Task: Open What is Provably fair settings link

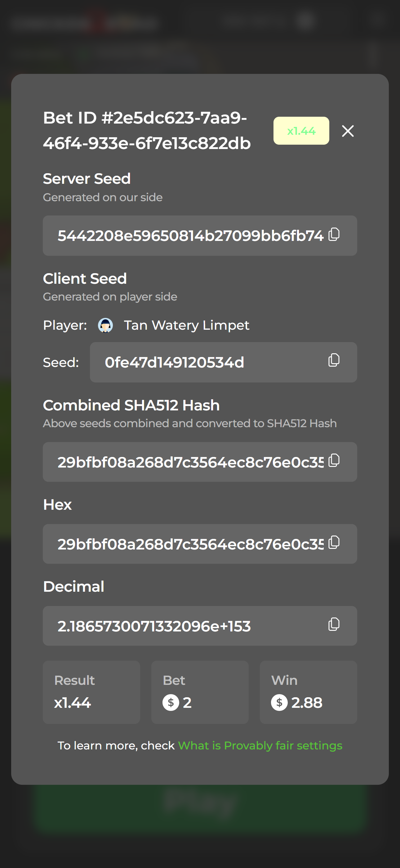Action: click(260, 746)
